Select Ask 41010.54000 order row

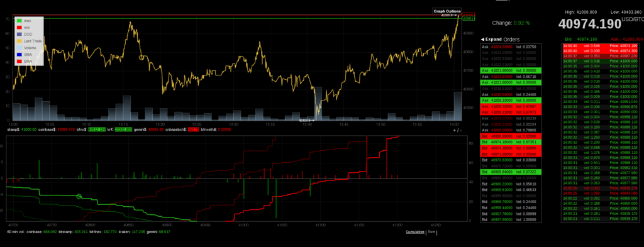pyautogui.click(x=511, y=94)
